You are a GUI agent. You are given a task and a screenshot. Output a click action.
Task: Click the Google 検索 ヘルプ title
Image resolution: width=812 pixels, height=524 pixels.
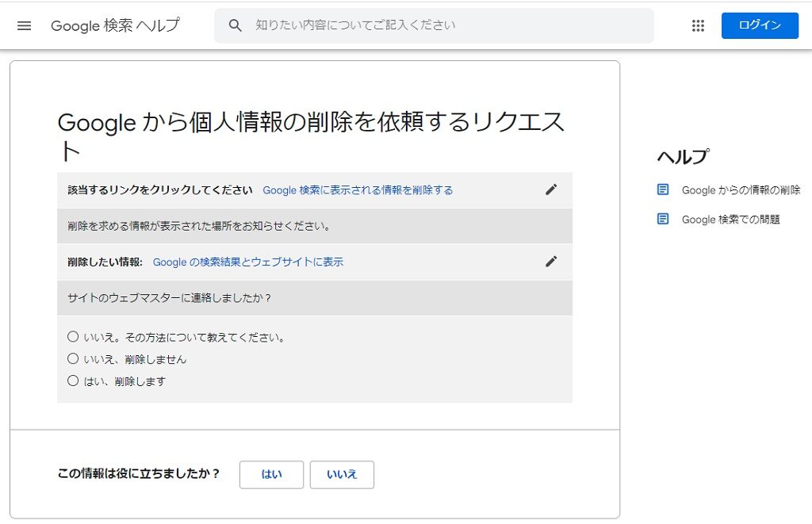click(x=115, y=25)
